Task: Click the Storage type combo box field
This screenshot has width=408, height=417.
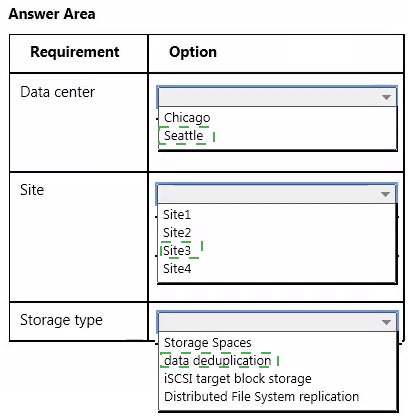Action: [277, 322]
